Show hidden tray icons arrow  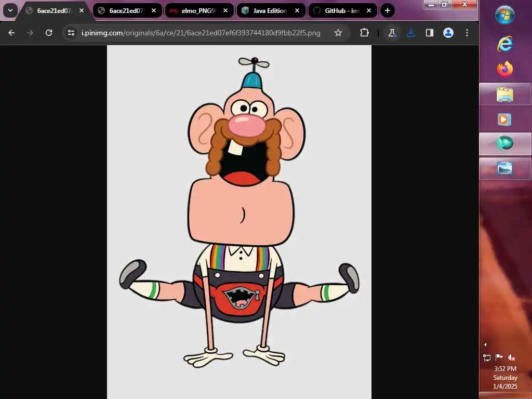tap(485, 344)
